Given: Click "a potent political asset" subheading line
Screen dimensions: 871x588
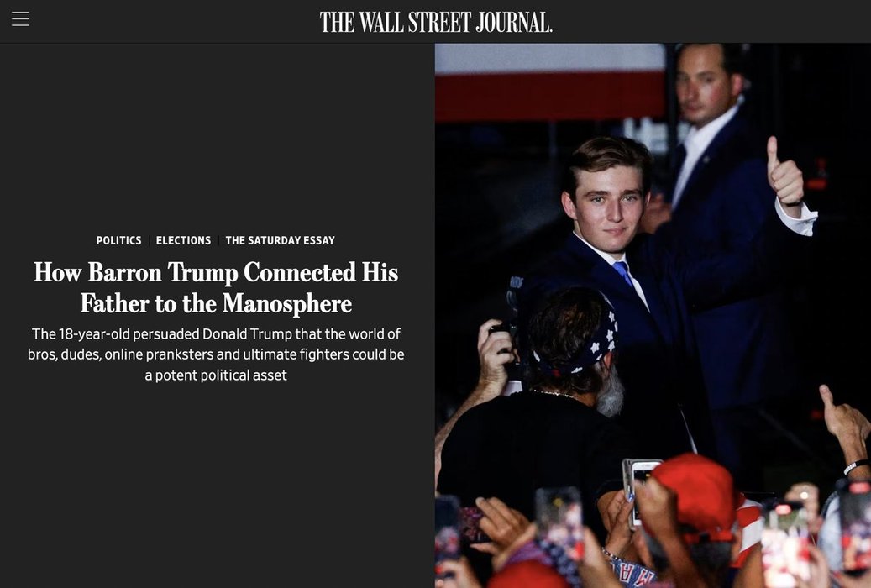Looking at the screenshot, I should (x=216, y=375).
